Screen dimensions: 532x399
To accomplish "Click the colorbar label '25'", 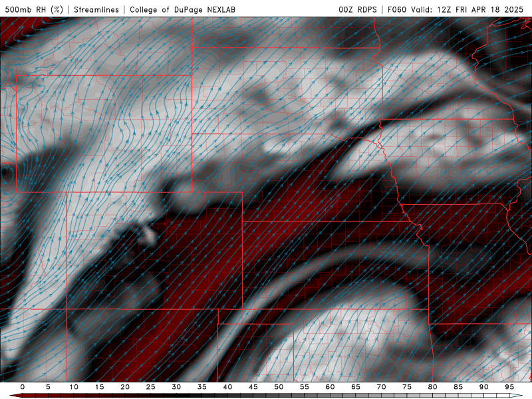I will click(151, 387).
